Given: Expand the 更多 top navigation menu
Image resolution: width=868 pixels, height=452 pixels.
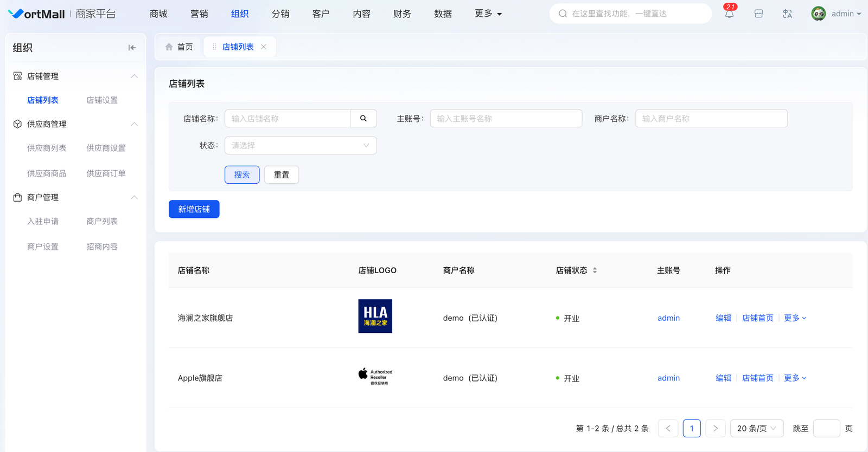Looking at the screenshot, I should (488, 14).
